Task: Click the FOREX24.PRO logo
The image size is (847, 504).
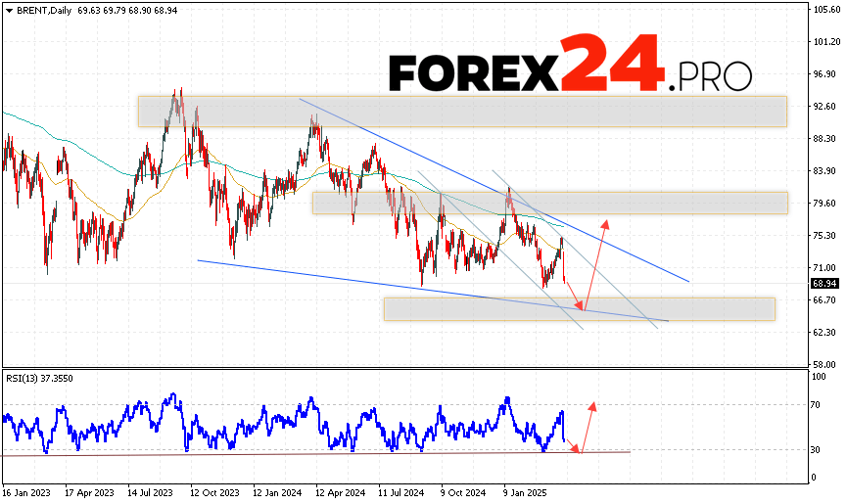Action: (x=570, y=69)
